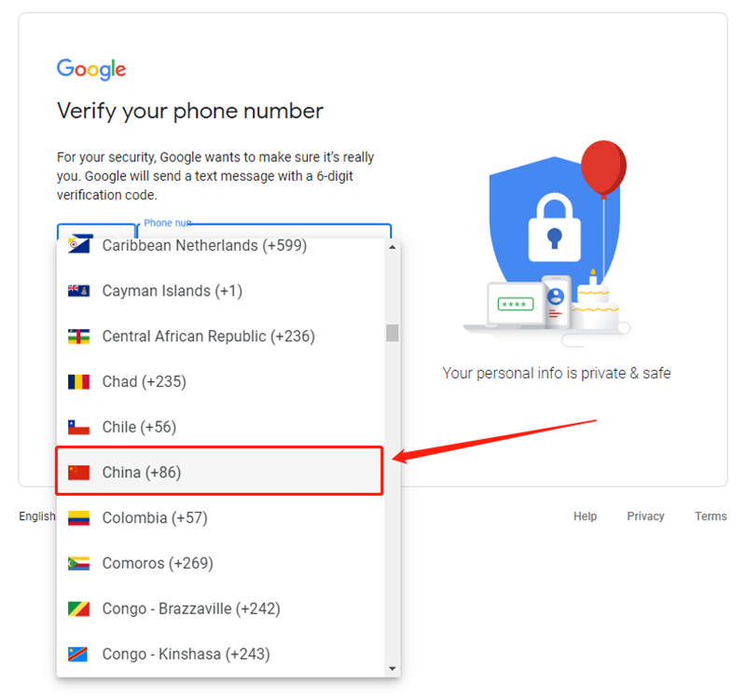Choose Colombia (+57) country code
This screenshot has height=700, width=746.
(x=155, y=518)
